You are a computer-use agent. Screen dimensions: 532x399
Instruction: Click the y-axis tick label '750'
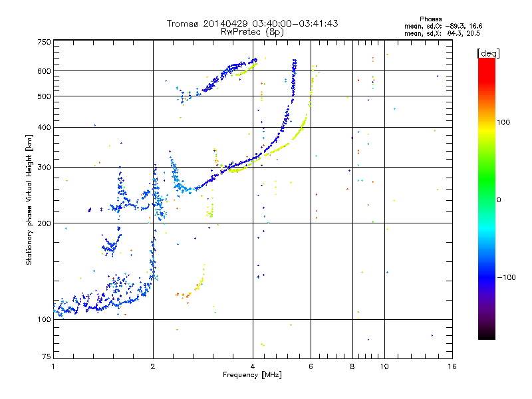44,42
